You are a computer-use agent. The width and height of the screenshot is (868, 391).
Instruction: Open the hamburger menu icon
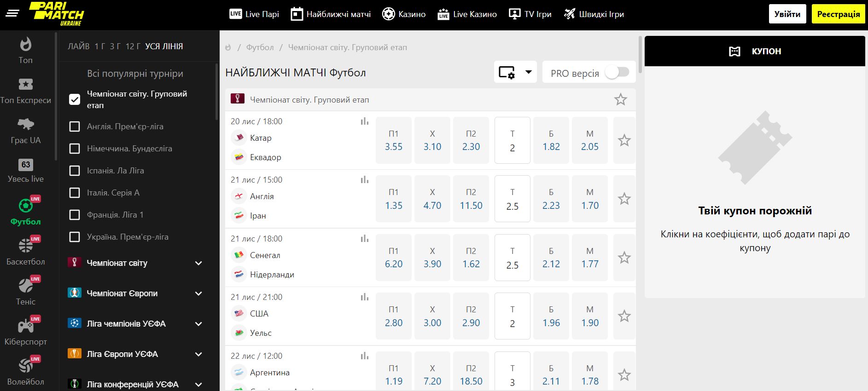click(12, 13)
